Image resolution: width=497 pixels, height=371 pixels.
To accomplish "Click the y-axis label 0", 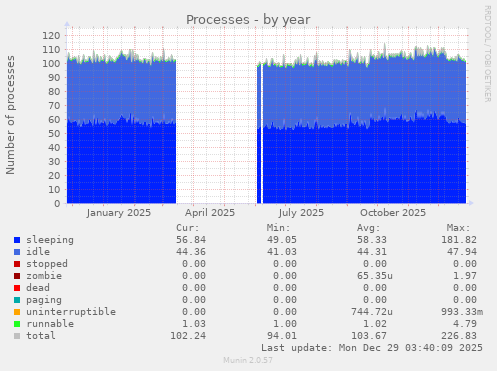I will [x=57, y=204].
